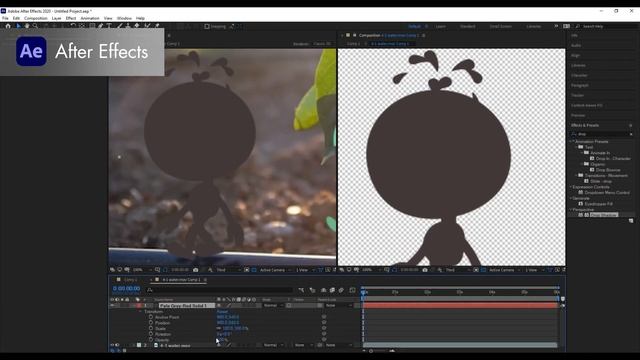Open the Effect menu

71,18
